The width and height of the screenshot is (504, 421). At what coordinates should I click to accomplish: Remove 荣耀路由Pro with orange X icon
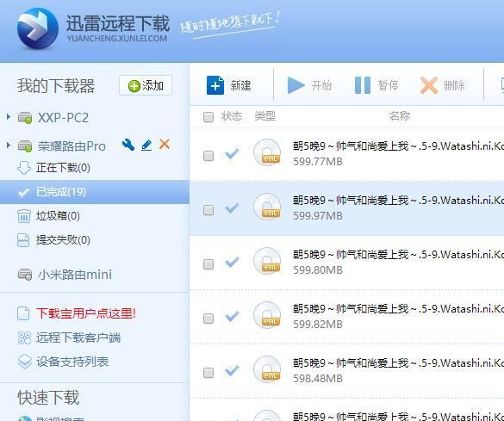point(165,145)
